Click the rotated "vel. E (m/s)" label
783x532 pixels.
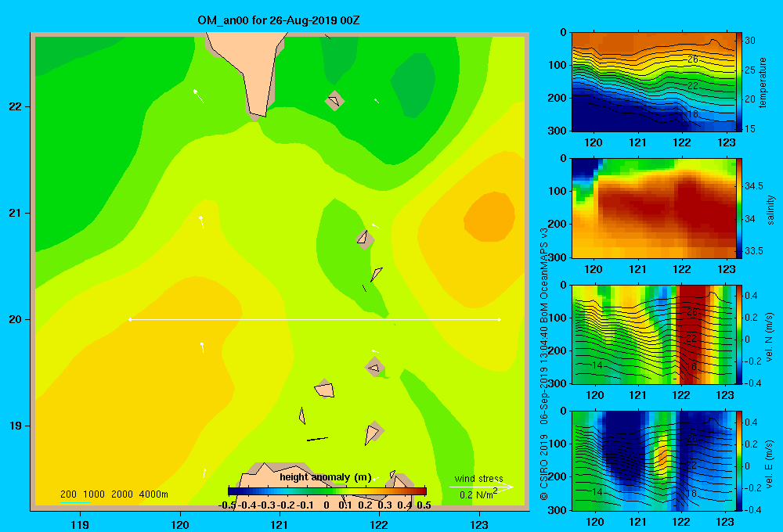pyautogui.click(x=769, y=463)
